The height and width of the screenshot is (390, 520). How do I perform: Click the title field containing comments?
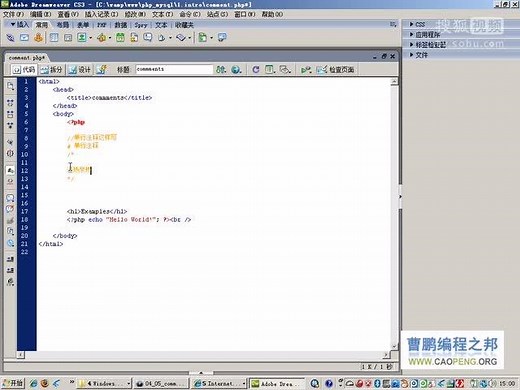pyautogui.click(x=174, y=69)
